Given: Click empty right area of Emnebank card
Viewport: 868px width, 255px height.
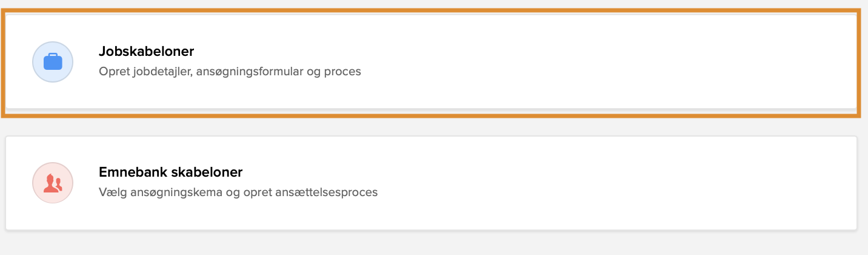Looking at the screenshot, I should 667,183.
